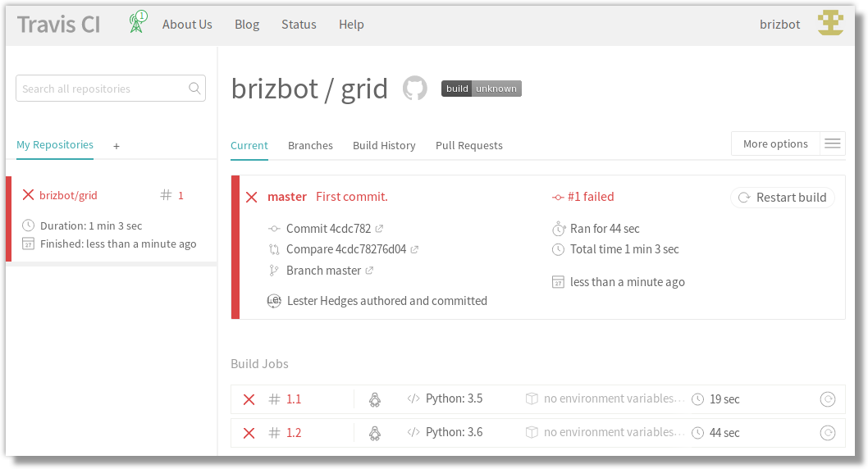Open the Status page in navigation
Screen dimensions: 868x469
point(299,25)
